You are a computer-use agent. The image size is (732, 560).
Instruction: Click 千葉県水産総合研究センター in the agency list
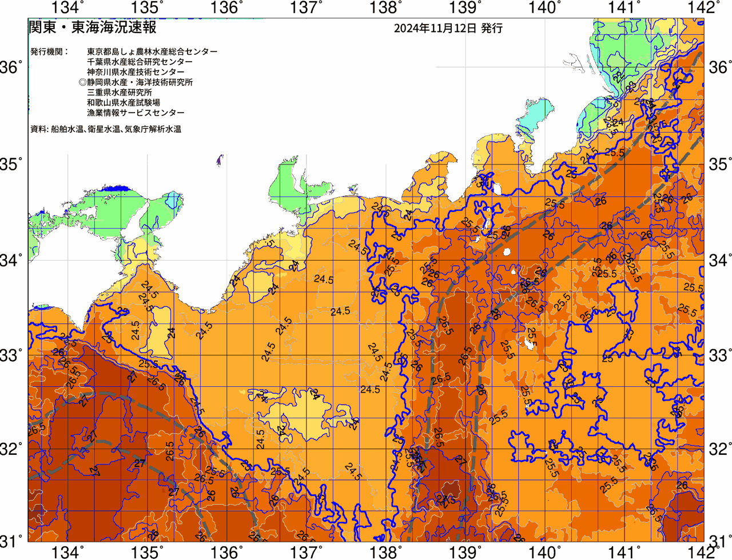[140, 62]
